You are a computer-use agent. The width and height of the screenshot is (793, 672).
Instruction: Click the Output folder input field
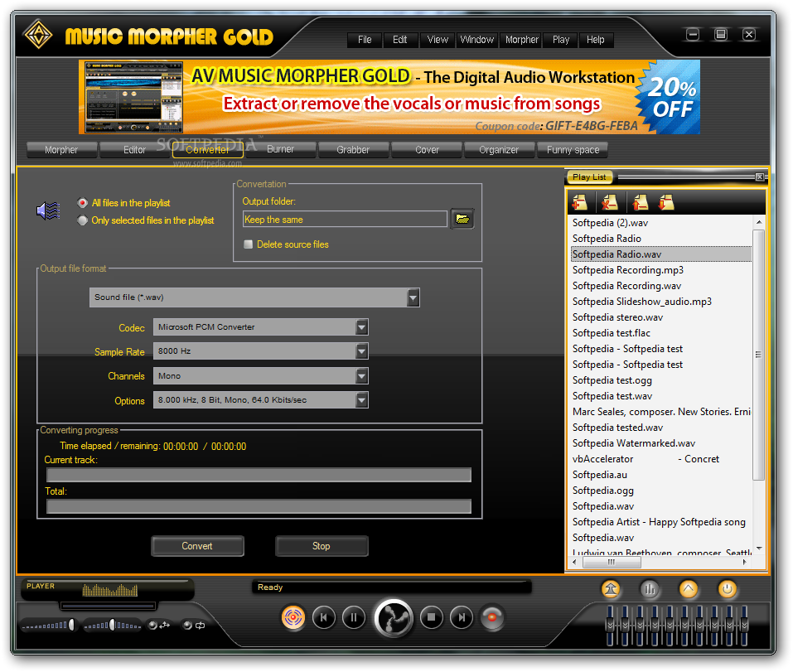tap(345, 220)
